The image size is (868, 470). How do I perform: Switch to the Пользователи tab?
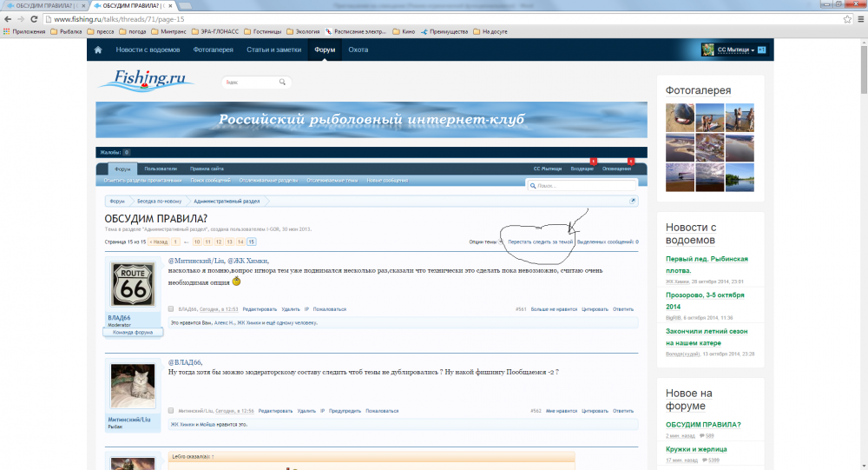coord(161,169)
